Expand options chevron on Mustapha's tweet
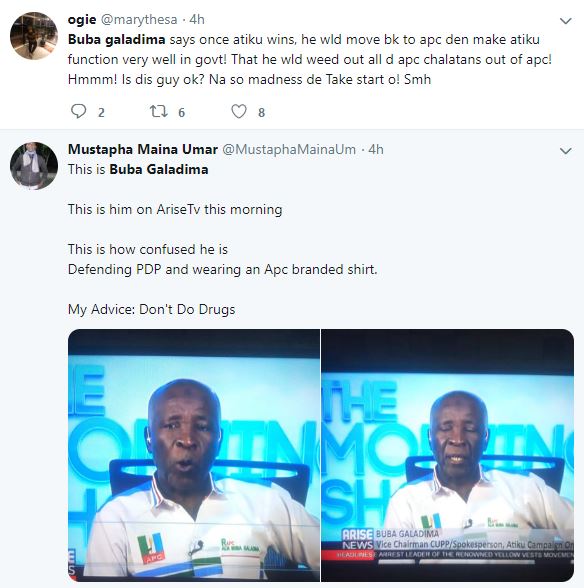Viewport: 584px width, 588px height. pyautogui.click(x=565, y=151)
